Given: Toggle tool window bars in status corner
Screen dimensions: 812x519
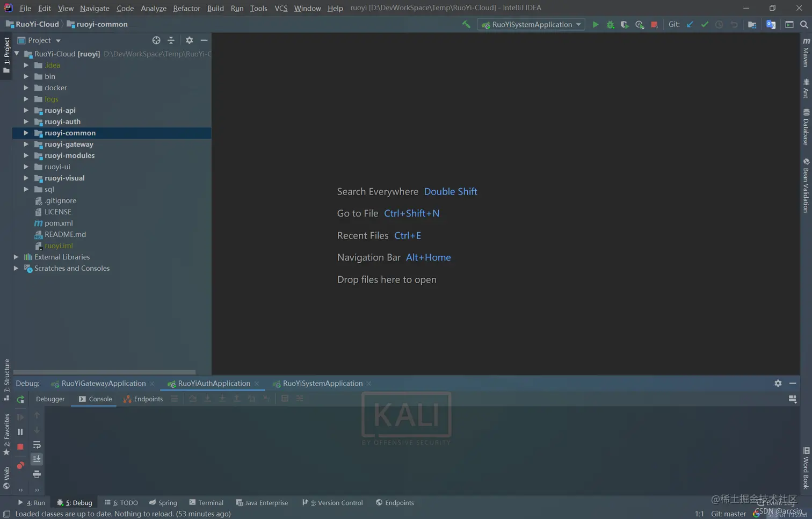Looking at the screenshot, I should pyautogui.click(x=6, y=514).
